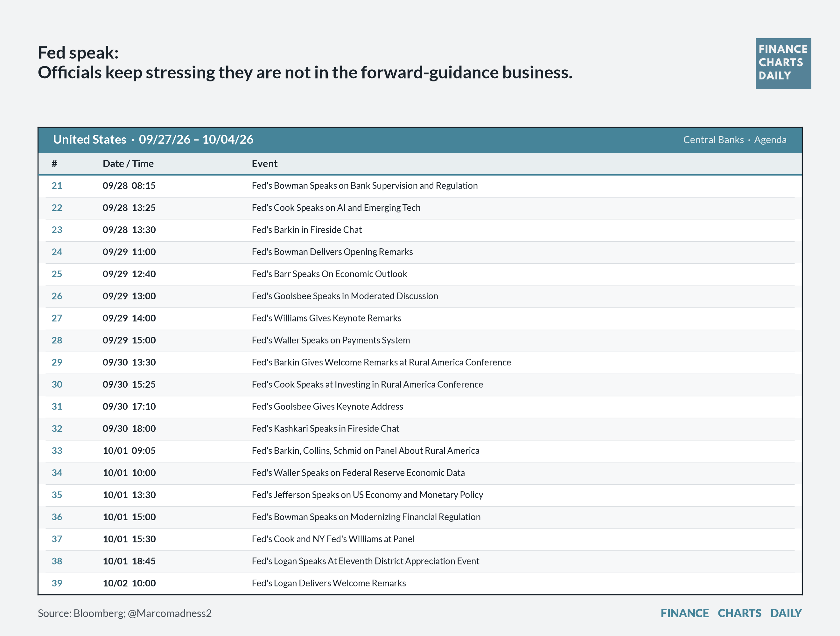Click Goolsbee Speaks in Moderated Discussion
Screen dimensions: 840x636
[x=345, y=296]
